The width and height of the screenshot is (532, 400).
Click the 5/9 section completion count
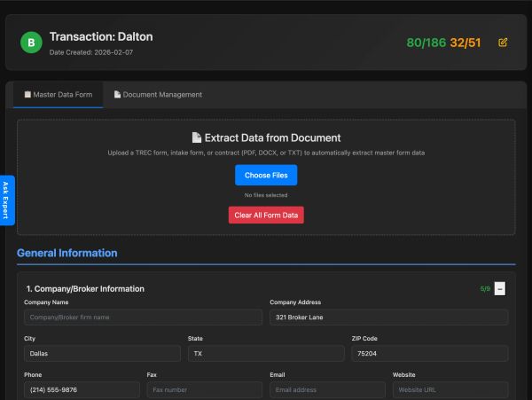click(x=485, y=289)
